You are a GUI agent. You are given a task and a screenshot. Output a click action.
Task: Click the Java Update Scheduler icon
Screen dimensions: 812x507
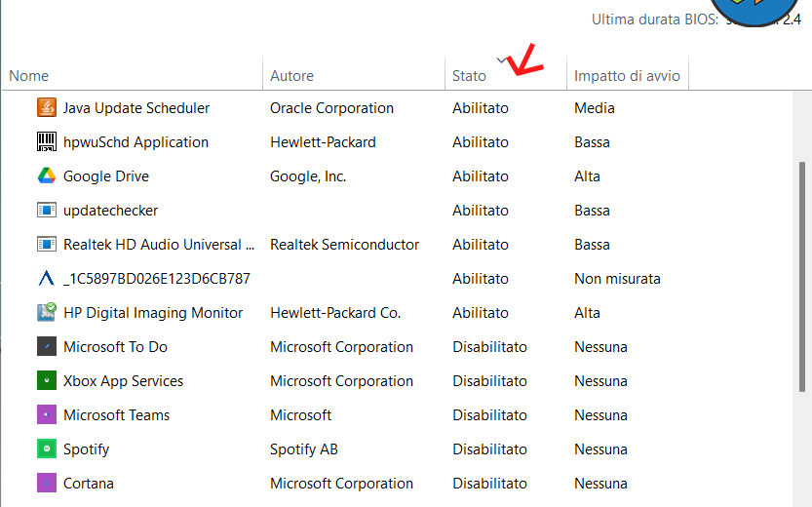[46, 108]
